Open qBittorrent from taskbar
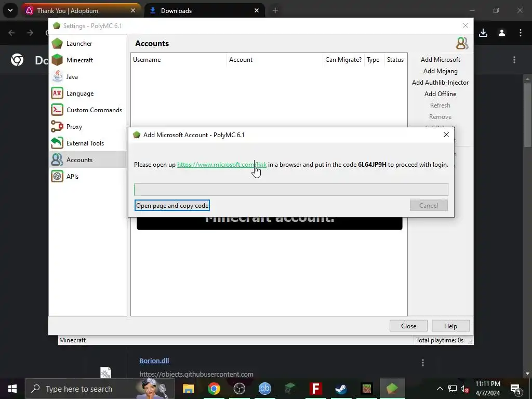The width and height of the screenshot is (532, 399). [264, 389]
